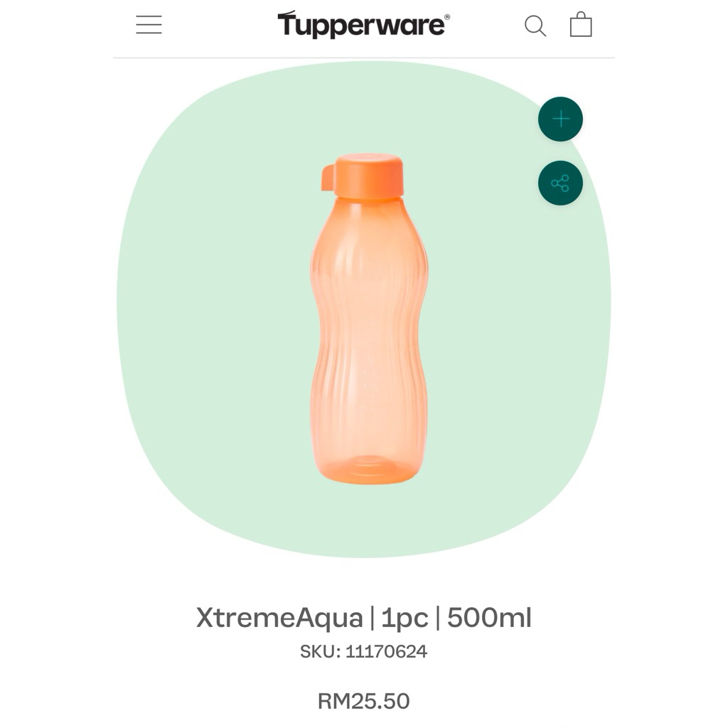The width and height of the screenshot is (728, 728).
Task: Select the XtremeAqua product title
Action: click(x=363, y=618)
